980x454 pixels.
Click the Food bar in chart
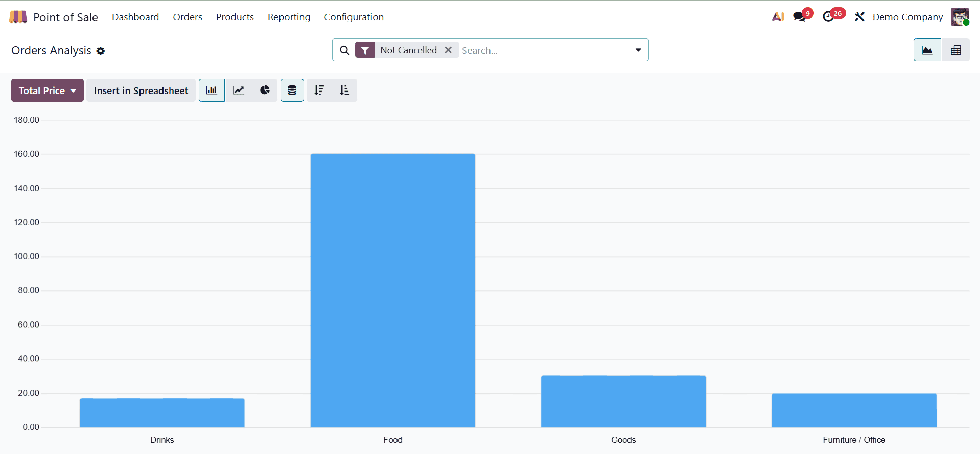point(393,290)
